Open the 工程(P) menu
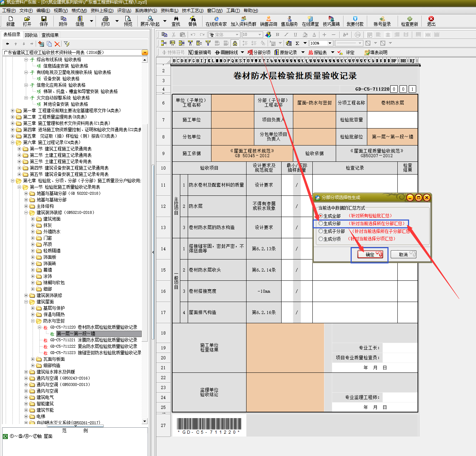Image resolution: width=476 pixels, height=456 pixels. [9, 11]
